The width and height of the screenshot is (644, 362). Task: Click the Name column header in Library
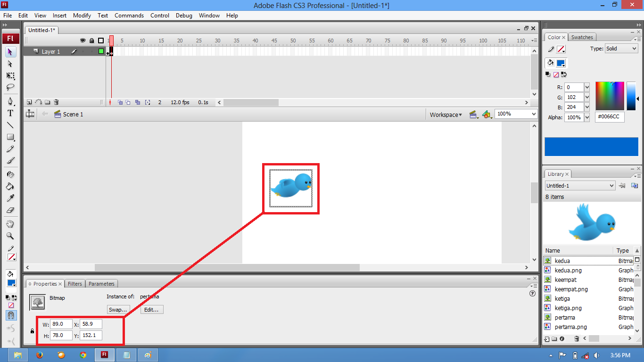pyautogui.click(x=578, y=251)
